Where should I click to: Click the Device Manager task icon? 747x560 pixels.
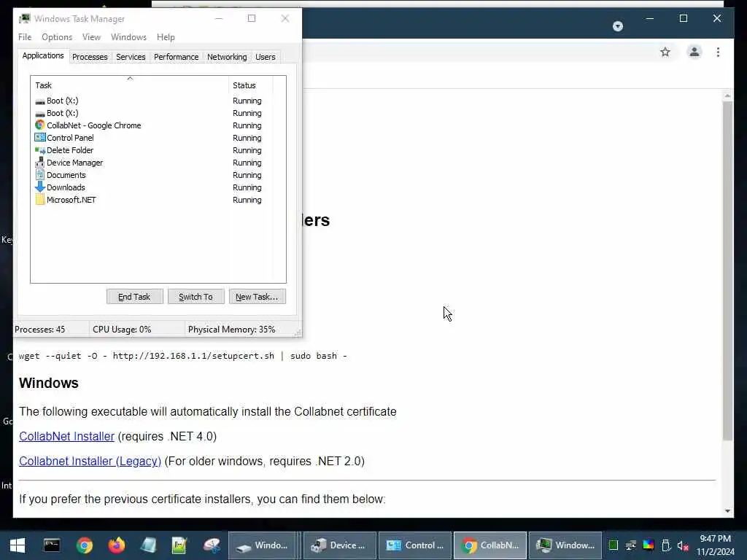(40, 163)
